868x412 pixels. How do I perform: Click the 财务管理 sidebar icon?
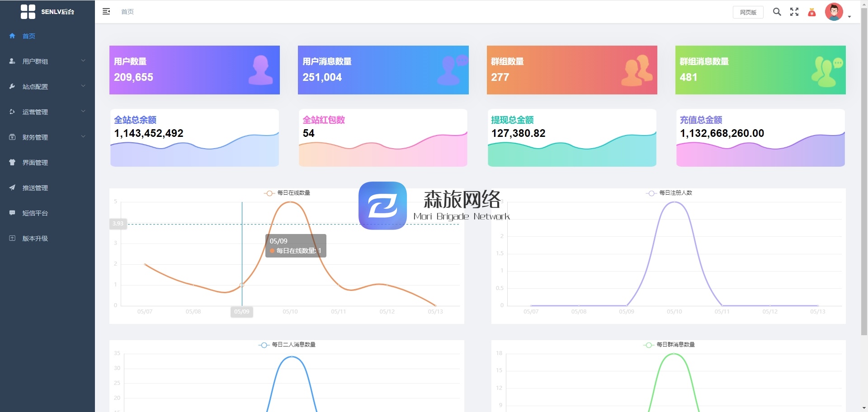point(12,137)
